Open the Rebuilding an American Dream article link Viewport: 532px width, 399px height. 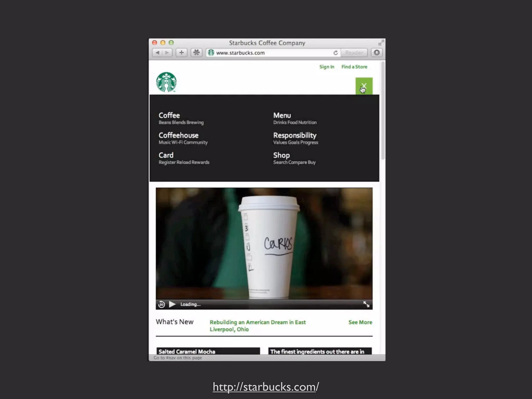[258, 326]
